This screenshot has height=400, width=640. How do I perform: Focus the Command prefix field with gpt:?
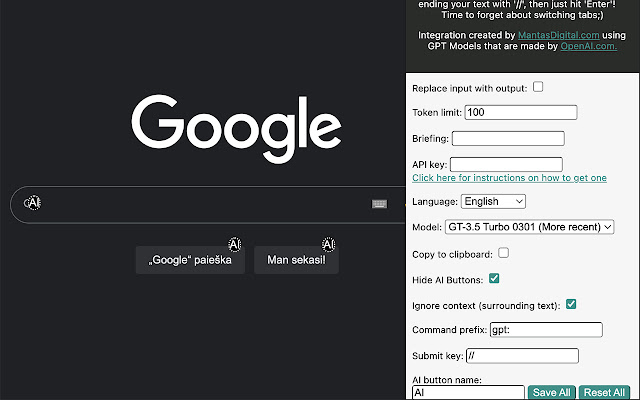pyautogui.click(x=546, y=330)
